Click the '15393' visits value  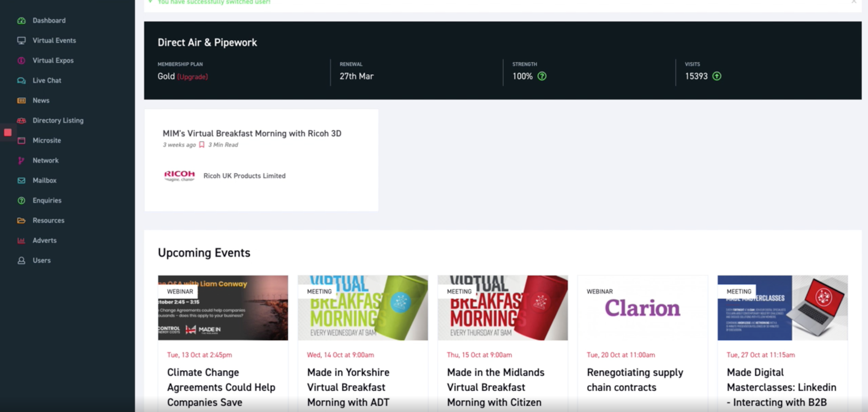696,76
